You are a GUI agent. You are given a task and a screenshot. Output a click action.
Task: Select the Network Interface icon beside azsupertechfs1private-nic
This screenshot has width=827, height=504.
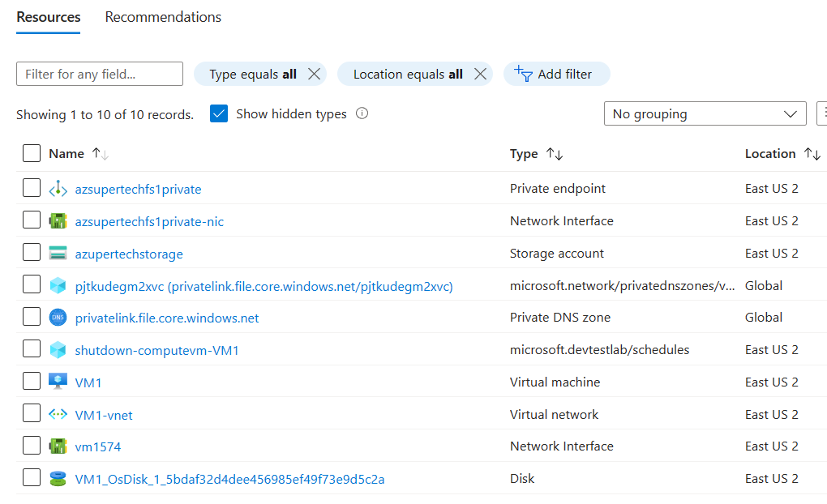[58, 220]
